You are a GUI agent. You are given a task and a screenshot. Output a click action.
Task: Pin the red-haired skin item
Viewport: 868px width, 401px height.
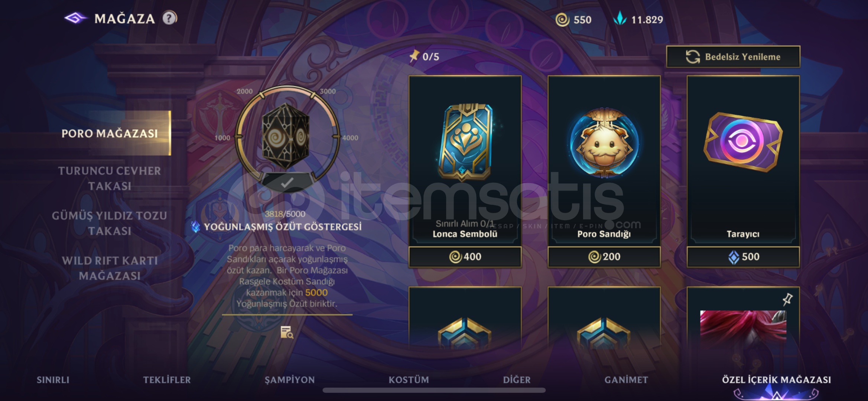pos(787,299)
